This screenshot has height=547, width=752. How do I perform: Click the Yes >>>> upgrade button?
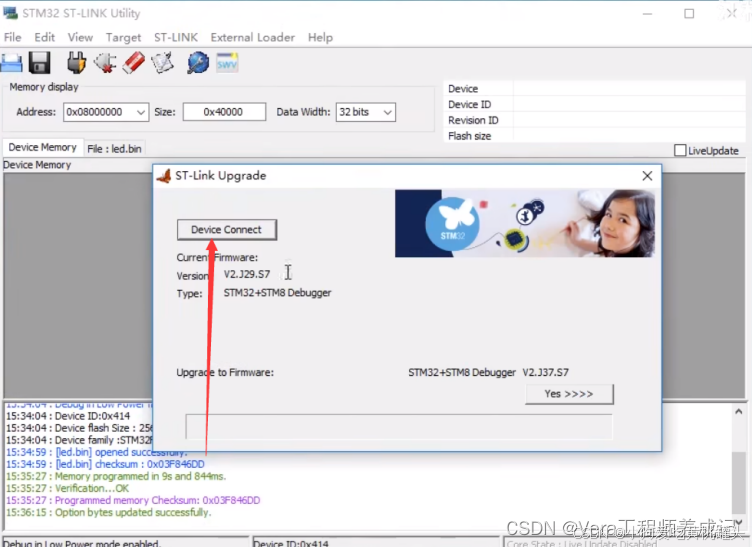point(569,394)
